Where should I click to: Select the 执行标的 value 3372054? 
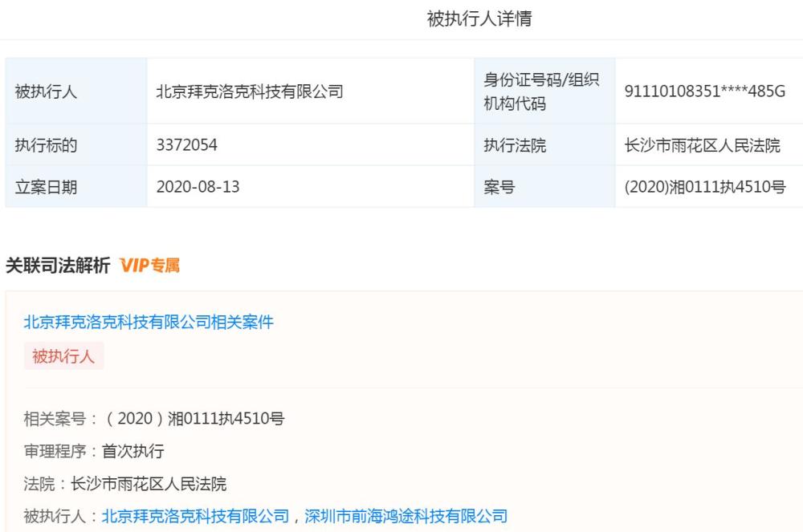[187, 144]
